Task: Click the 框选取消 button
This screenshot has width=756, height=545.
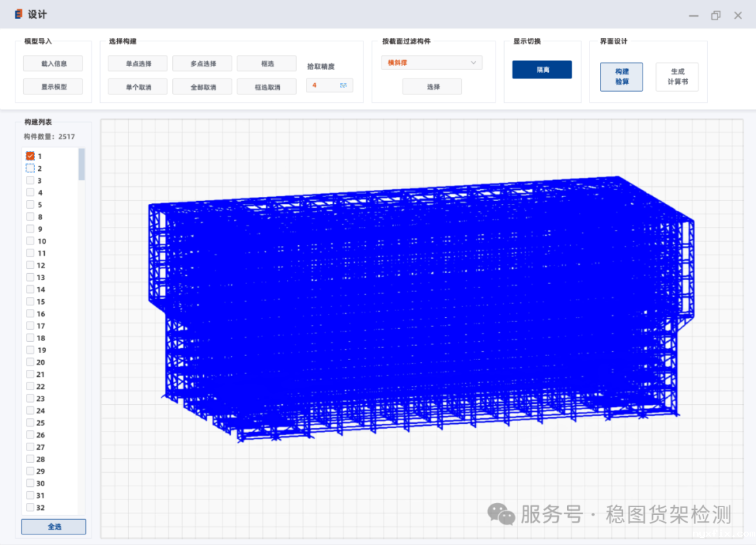Action: [x=267, y=87]
